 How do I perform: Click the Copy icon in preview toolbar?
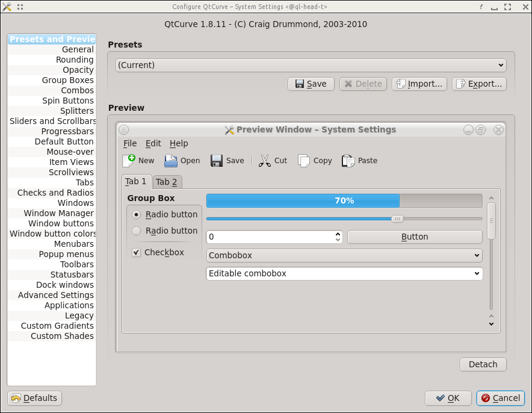(x=304, y=161)
